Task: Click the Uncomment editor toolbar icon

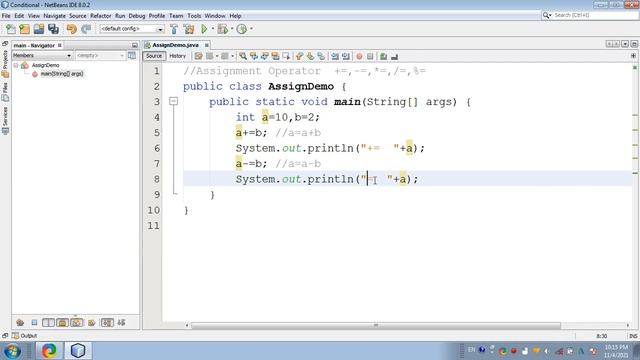Action: click(394, 56)
